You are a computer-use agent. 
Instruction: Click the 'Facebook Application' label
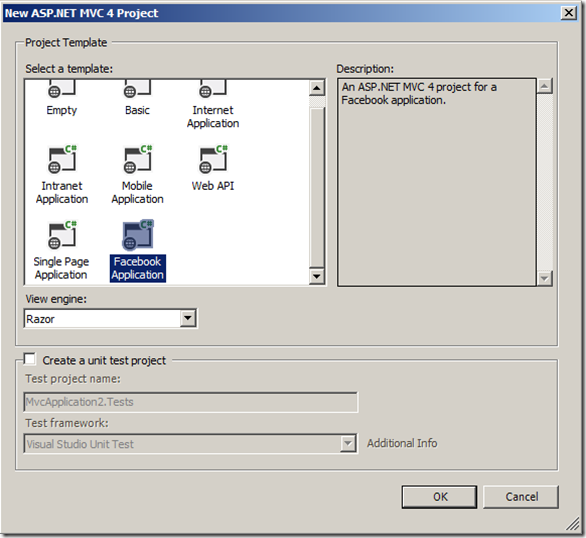click(x=138, y=268)
